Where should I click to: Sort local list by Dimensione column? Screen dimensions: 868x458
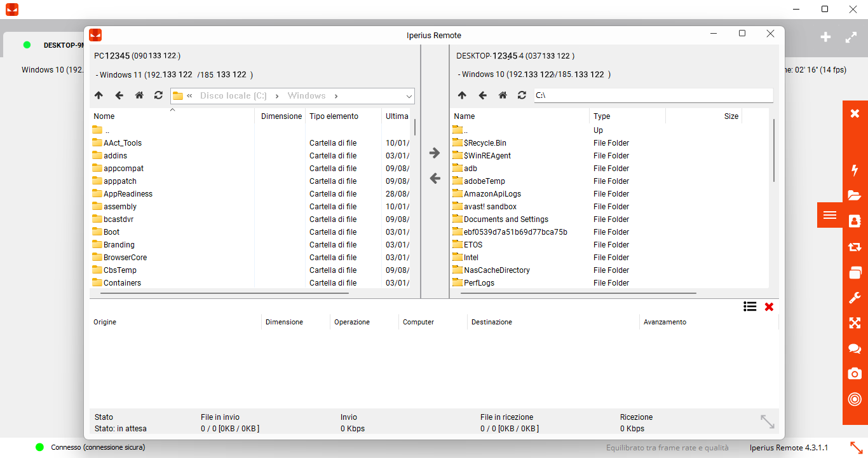(281, 116)
